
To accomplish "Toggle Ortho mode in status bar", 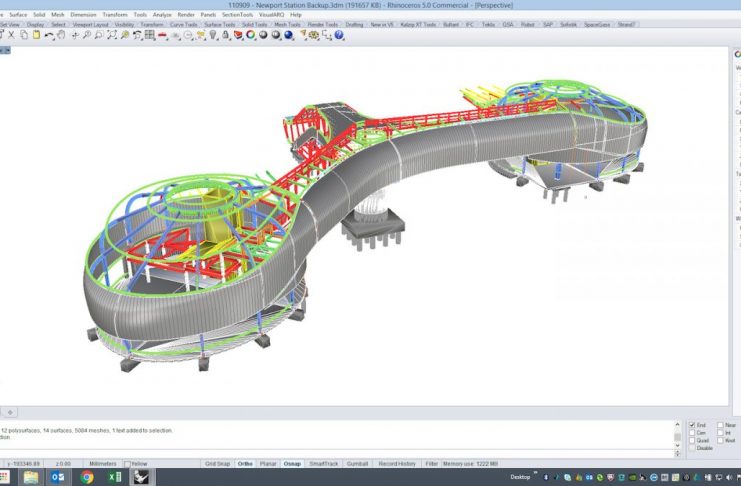I will (x=245, y=464).
